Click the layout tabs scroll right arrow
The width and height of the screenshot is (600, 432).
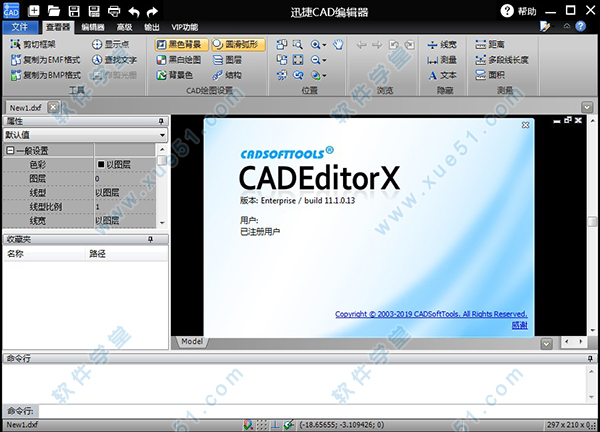[581, 342]
